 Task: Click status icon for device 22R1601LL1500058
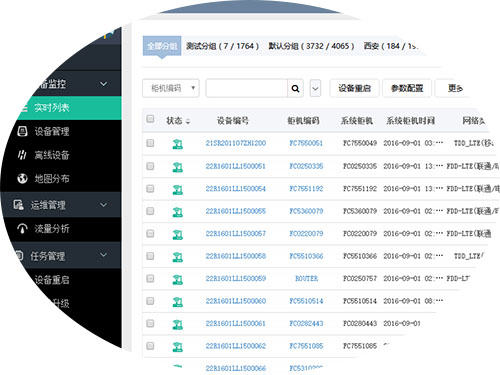coord(178,256)
